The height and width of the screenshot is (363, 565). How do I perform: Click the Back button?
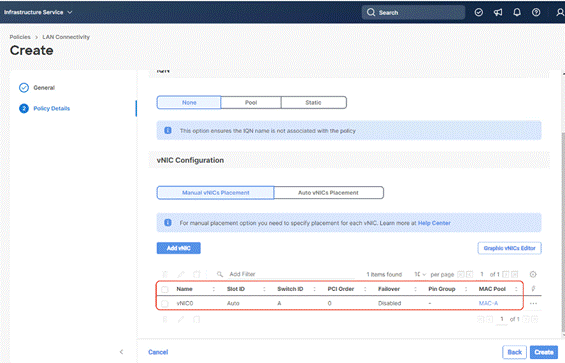(x=515, y=352)
